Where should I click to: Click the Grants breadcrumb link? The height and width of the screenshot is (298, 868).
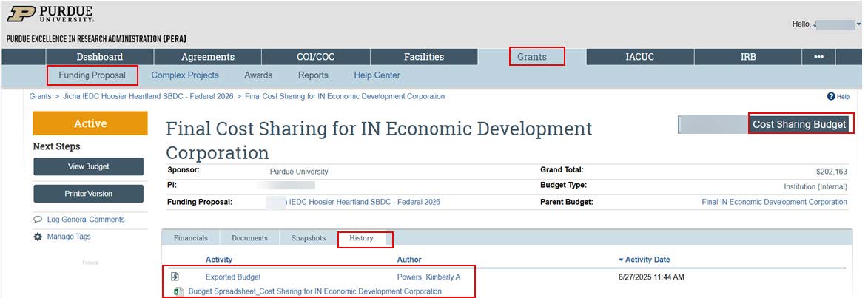pos(41,96)
